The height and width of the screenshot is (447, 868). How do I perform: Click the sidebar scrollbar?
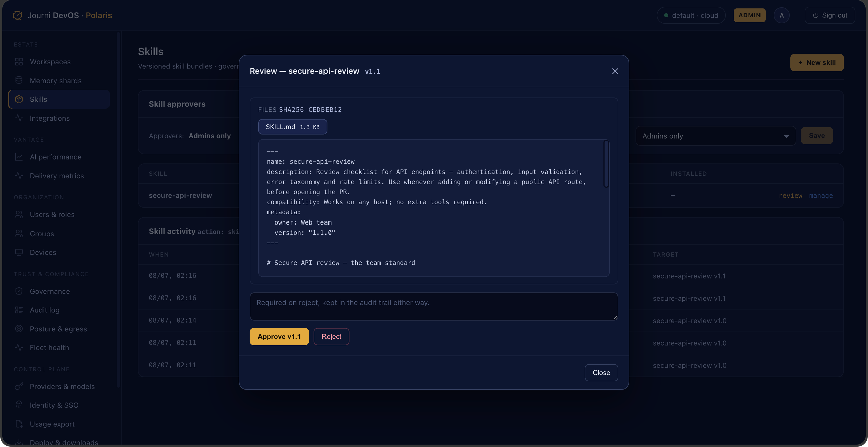[x=118, y=210]
